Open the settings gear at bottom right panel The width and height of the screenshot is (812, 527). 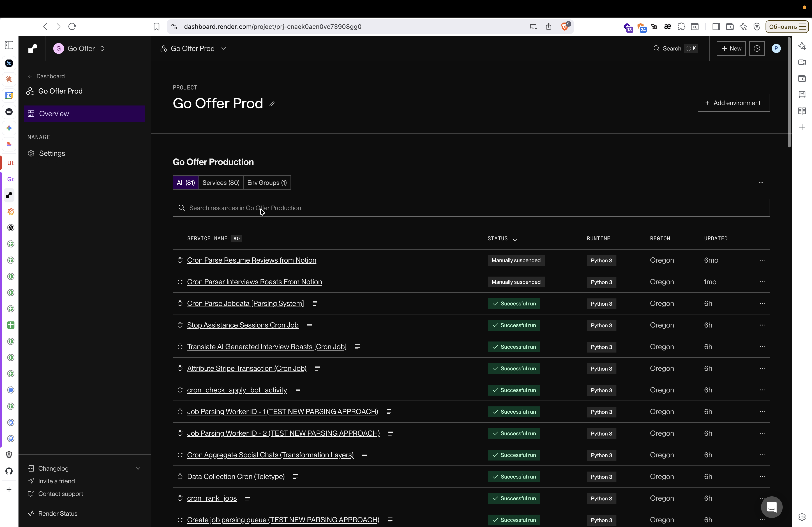click(x=802, y=517)
